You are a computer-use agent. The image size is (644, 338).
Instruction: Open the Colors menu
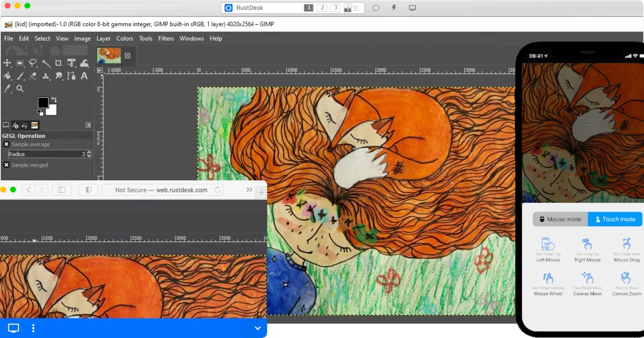125,39
